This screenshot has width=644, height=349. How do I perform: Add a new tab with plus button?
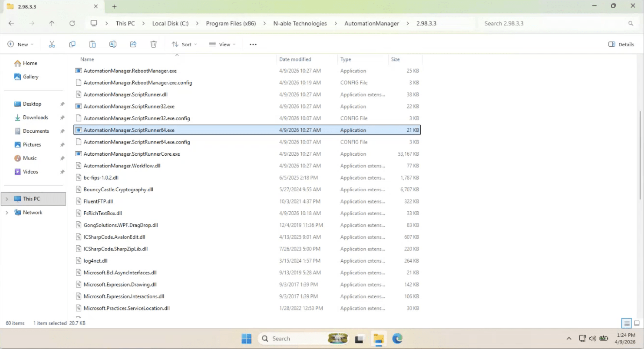tap(115, 6)
